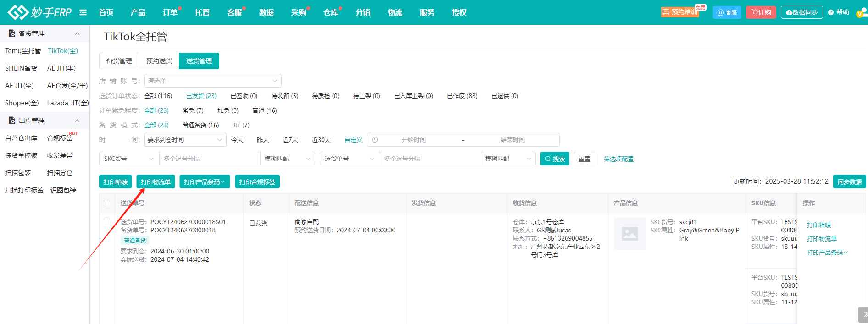This screenshot has height=324, width=868.
Task: Open 采购 in top navigation
Action: pos(299,12)
